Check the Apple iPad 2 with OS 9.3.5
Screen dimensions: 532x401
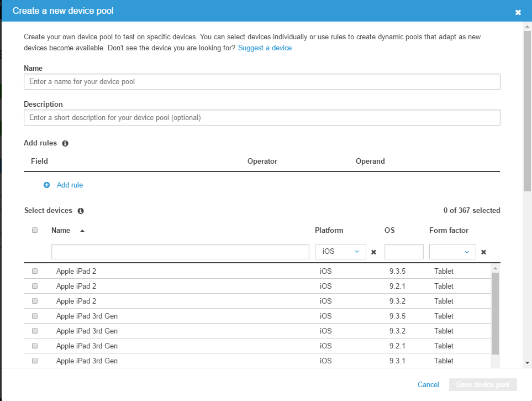pos(35,272)
